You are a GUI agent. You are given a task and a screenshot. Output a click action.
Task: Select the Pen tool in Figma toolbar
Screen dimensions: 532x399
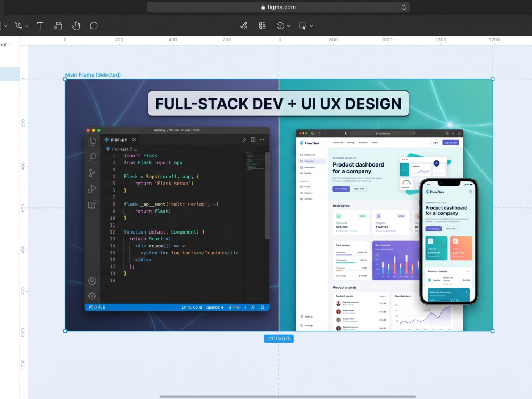18,26
